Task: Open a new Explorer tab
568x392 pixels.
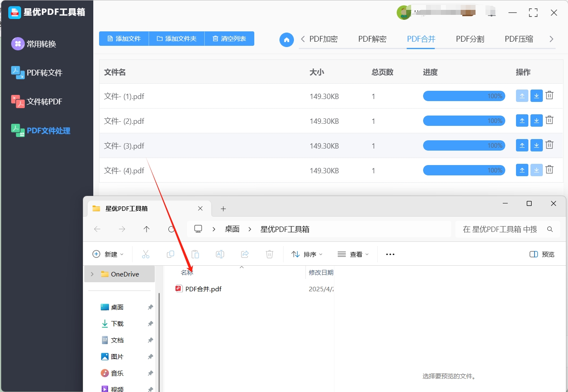Action: coord(223,209)
